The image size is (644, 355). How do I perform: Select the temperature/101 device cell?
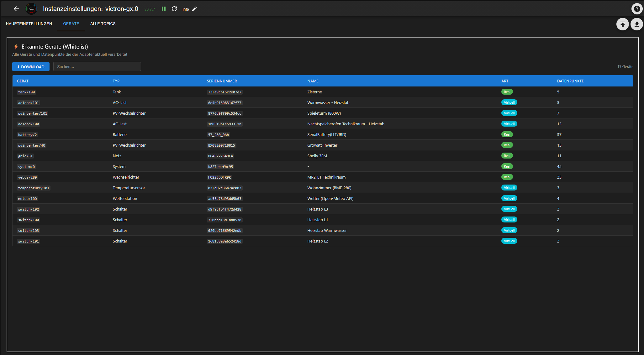34,188
